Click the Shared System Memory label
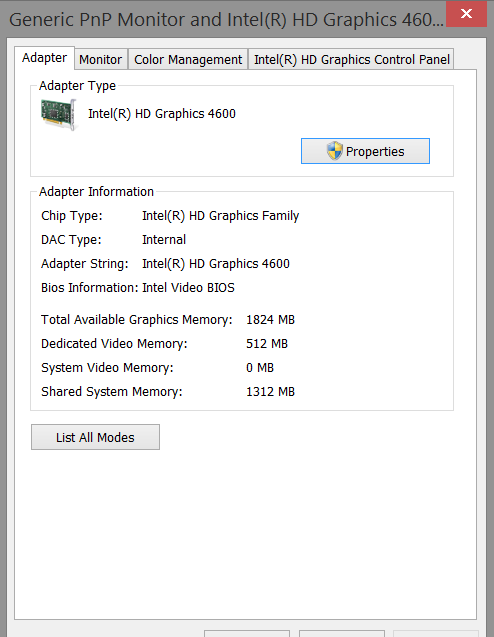The image size is (494, 637). tap(112, 392)
